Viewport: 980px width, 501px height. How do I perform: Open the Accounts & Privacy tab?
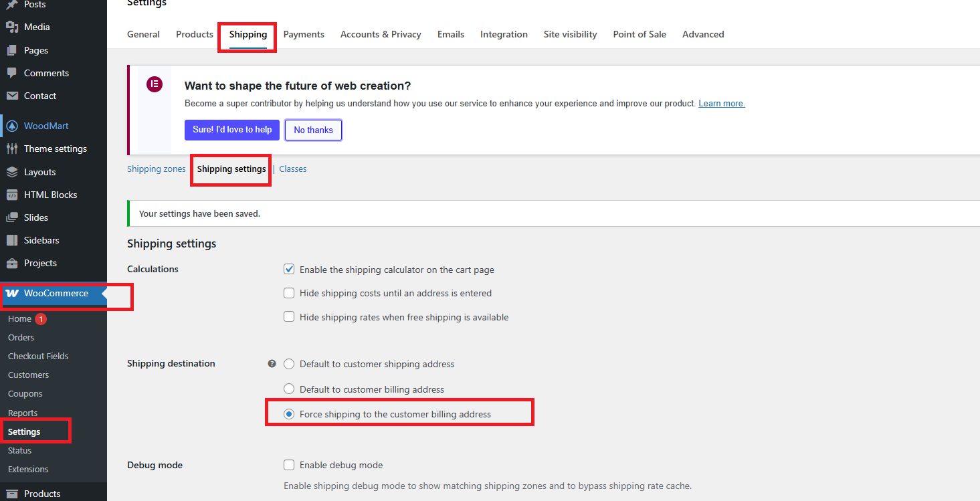click(381, 34)
